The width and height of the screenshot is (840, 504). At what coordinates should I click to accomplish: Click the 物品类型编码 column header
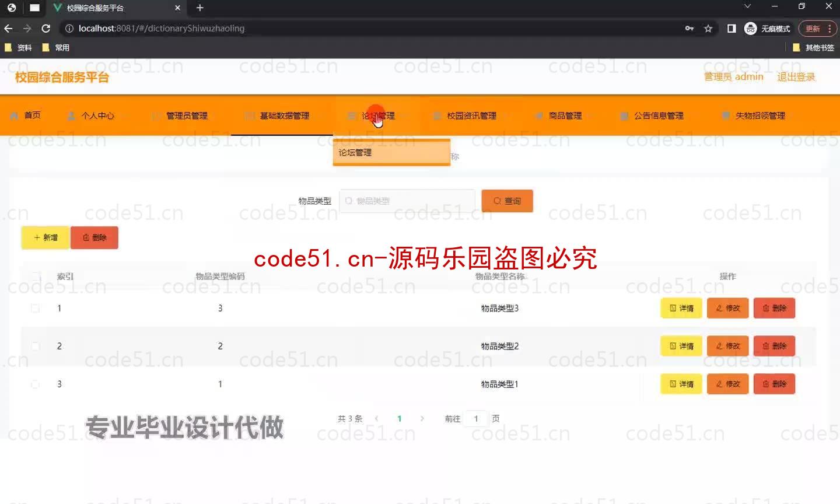220,276
